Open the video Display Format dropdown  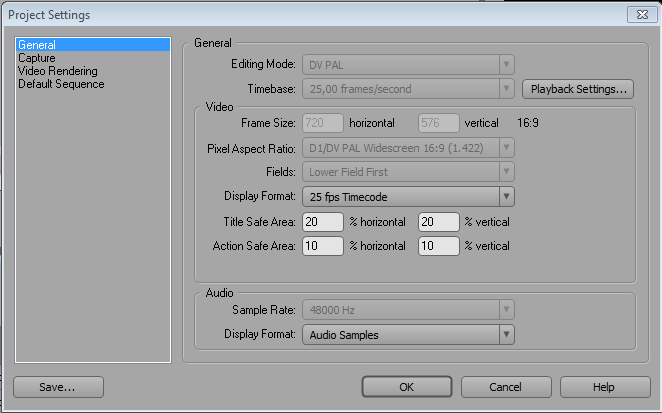point(408,196)
